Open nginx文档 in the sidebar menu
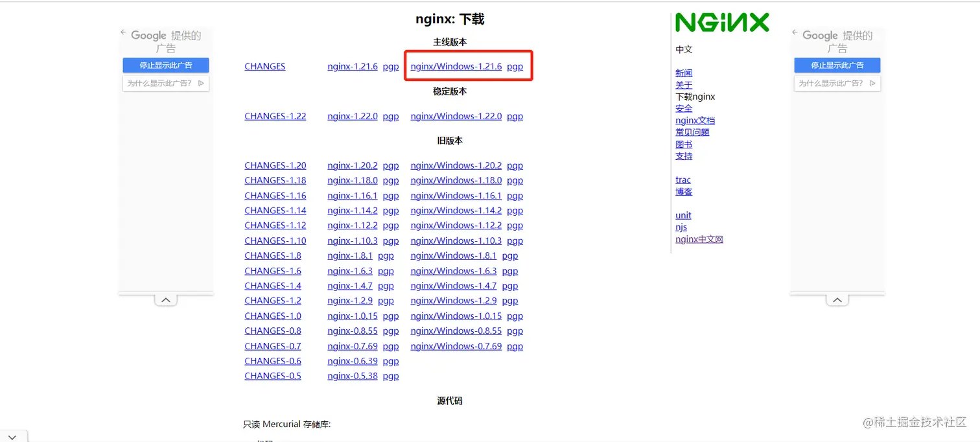 click(x=695, y=120)
